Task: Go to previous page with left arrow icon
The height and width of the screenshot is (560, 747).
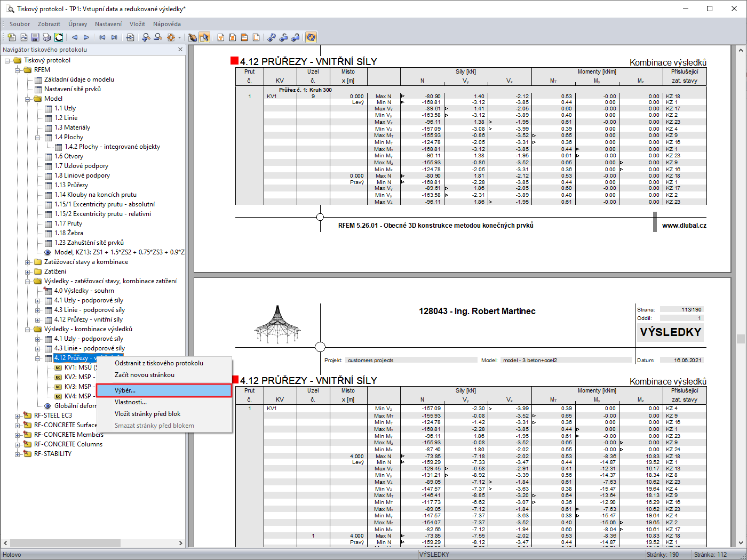Action: point(75,37)
